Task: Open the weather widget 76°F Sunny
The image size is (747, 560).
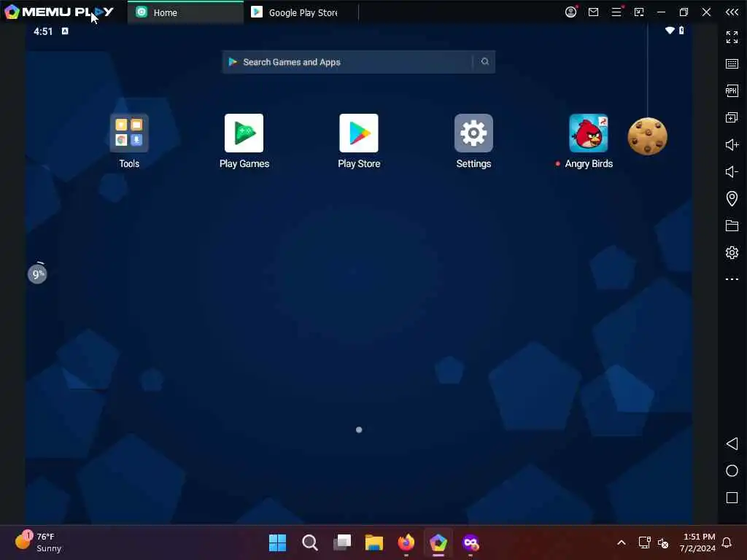Action: tap(38, 542)
